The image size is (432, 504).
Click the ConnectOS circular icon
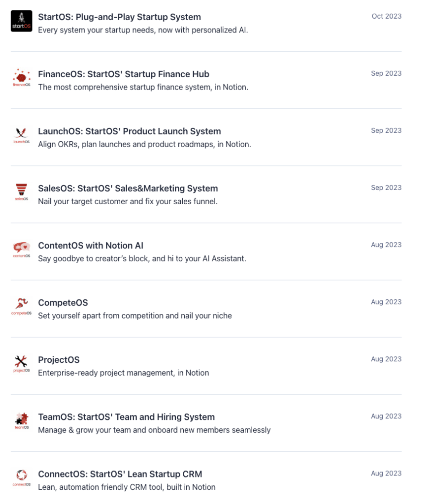coord(21,477)
